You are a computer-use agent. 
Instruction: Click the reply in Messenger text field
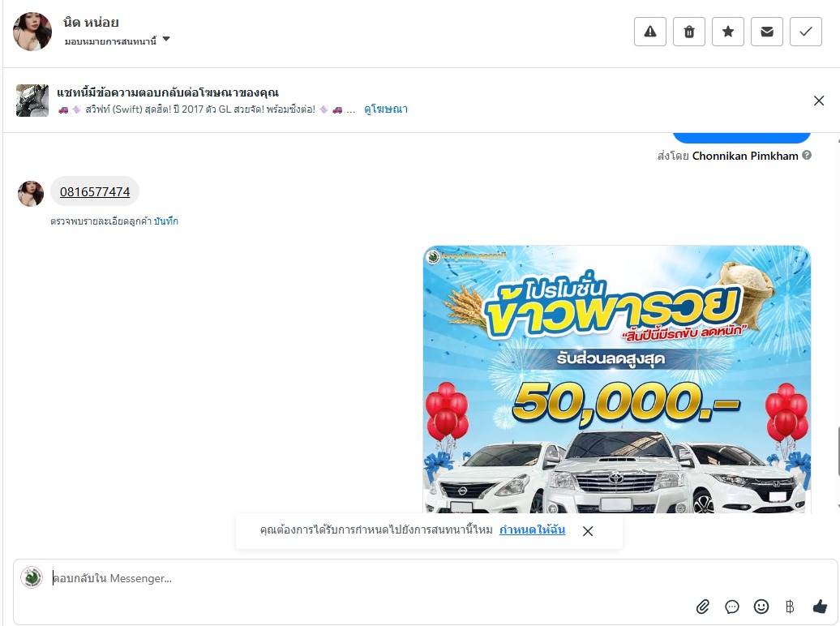click(370, 578)
